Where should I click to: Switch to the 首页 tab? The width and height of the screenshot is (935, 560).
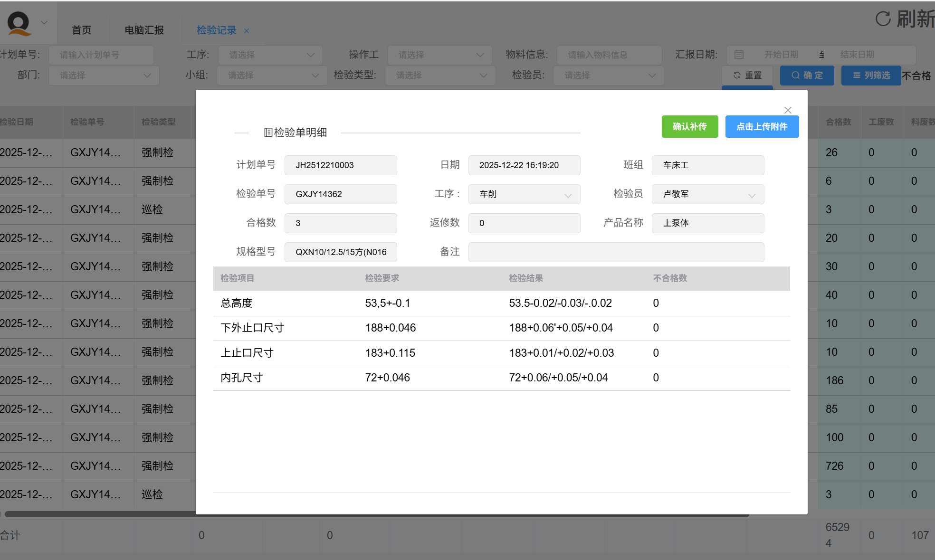[81, 30]
